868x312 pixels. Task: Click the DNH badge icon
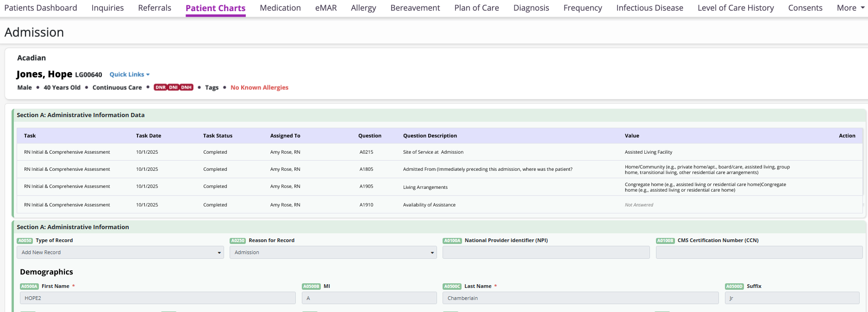point(187,87)
